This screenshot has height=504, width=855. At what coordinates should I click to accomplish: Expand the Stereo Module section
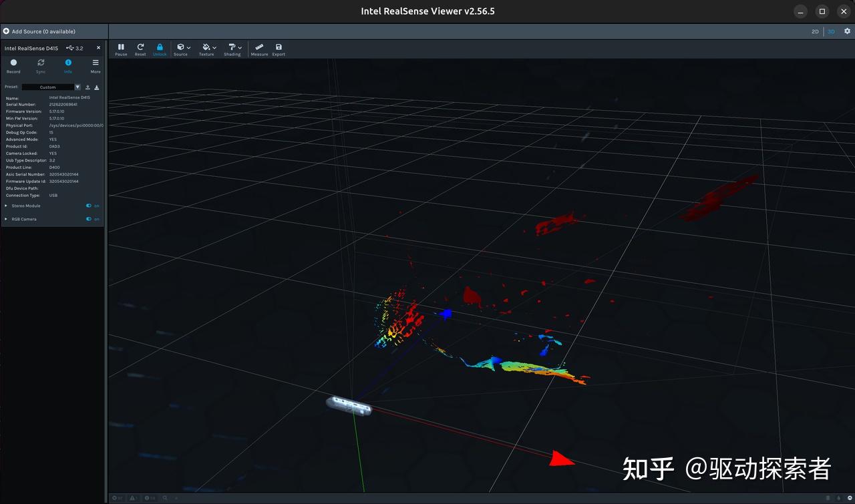pyautogui.click(x=6, y=206)
